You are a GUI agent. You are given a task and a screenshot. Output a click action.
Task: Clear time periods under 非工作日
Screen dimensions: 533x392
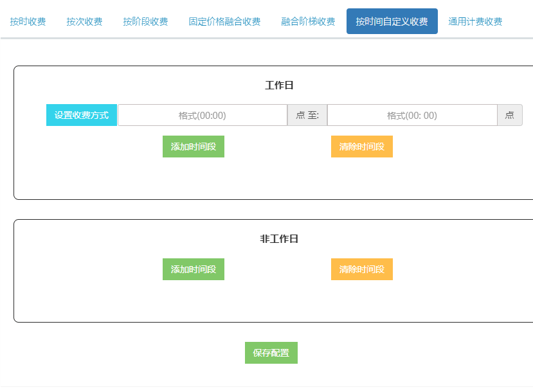pos(361,269)
